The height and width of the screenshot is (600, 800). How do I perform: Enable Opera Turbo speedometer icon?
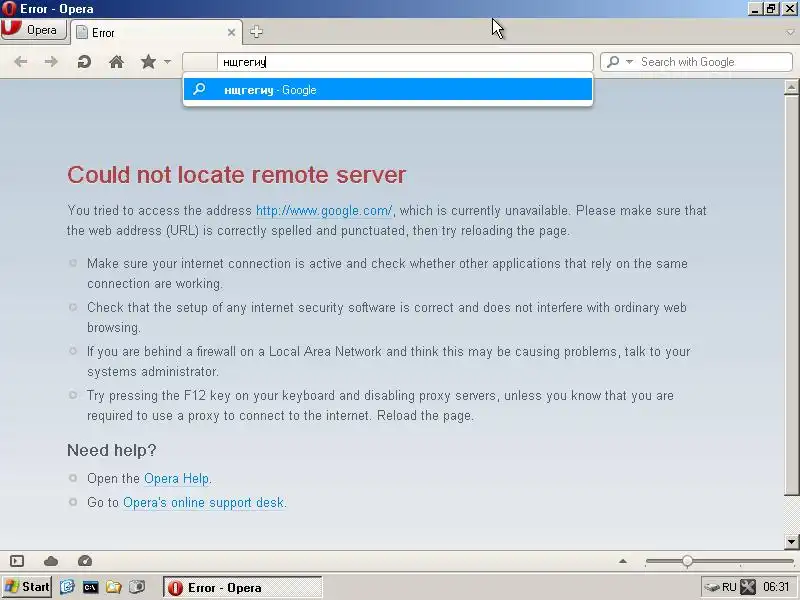tap(85, 561)
